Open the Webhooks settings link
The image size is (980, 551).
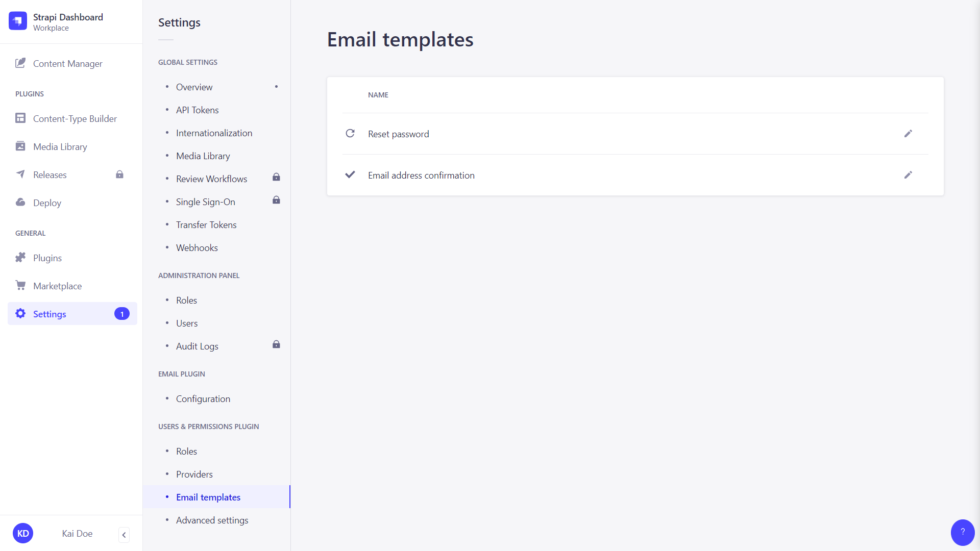coord(197,247)
